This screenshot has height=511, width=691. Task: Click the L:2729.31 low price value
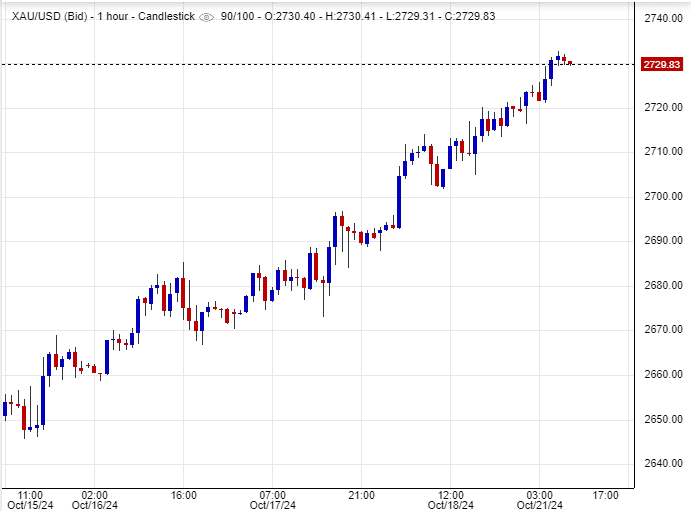tap(407, 17)
